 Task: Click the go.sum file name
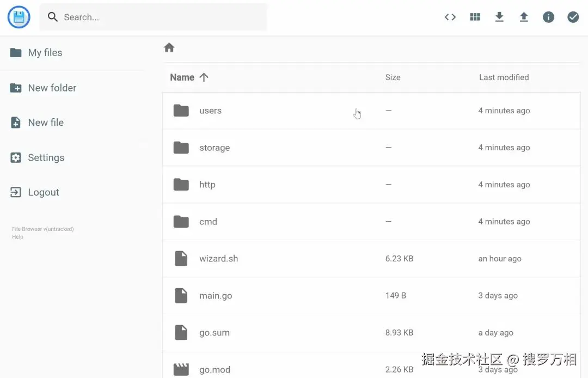[214, 333]
